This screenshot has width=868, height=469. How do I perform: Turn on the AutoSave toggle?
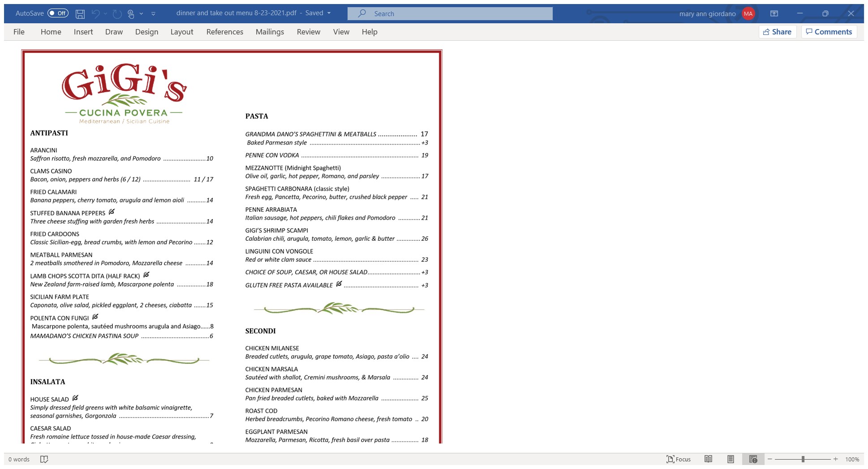58,13
